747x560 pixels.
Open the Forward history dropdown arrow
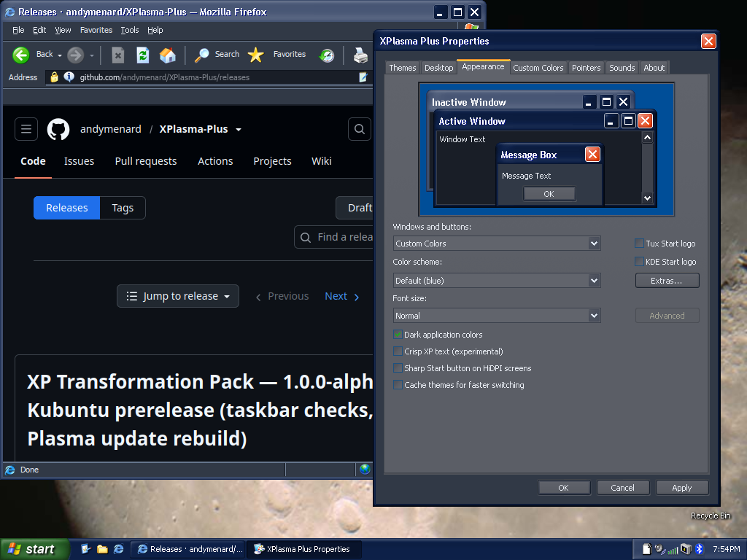92,55
